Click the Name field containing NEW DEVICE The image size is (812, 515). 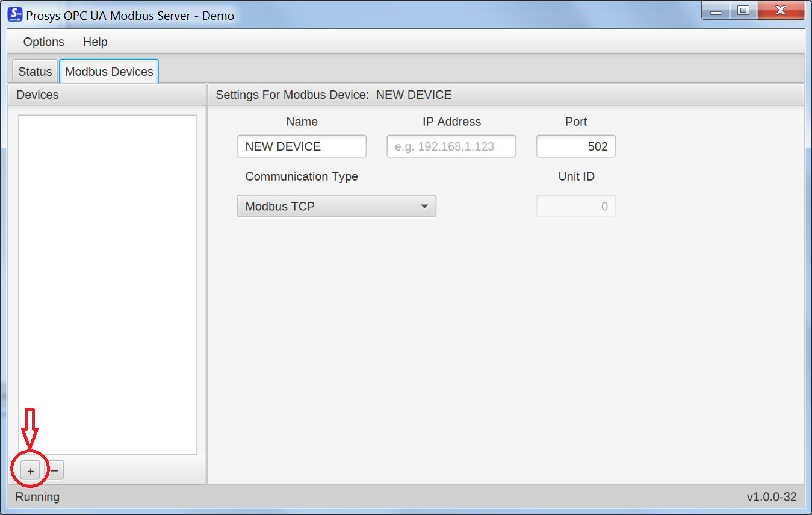[x=302, y=146]
